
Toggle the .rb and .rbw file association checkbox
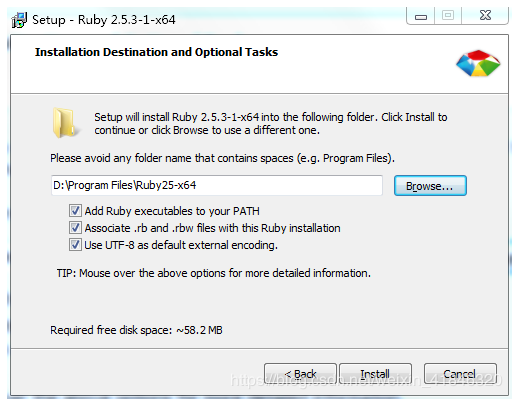coord(75,228)
